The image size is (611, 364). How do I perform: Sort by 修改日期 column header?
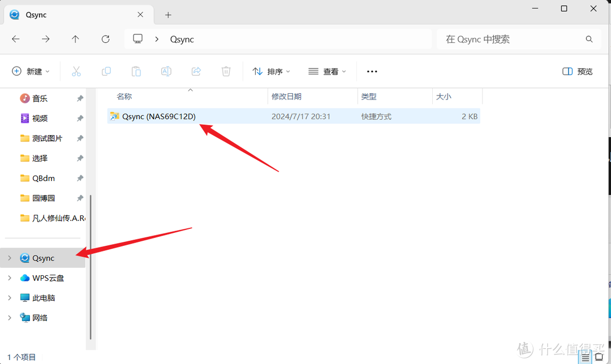point(286,97)
